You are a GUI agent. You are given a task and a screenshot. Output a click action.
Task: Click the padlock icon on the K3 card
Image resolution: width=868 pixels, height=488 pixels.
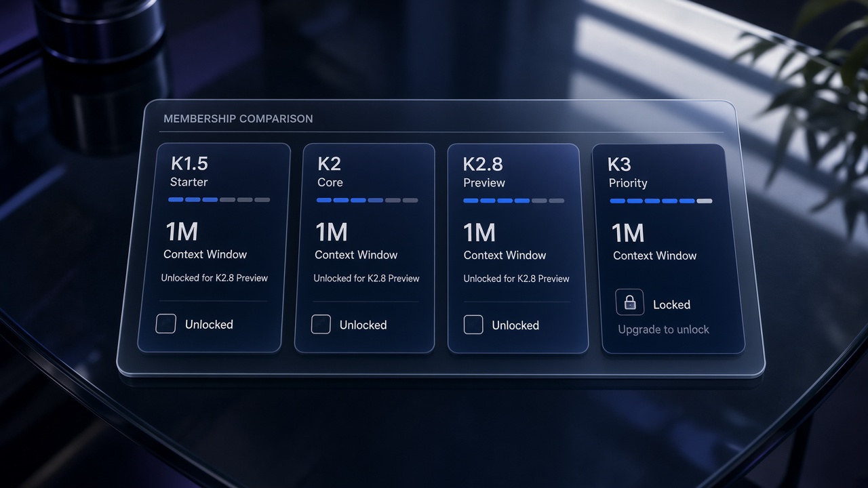click(x=630, y=302)
